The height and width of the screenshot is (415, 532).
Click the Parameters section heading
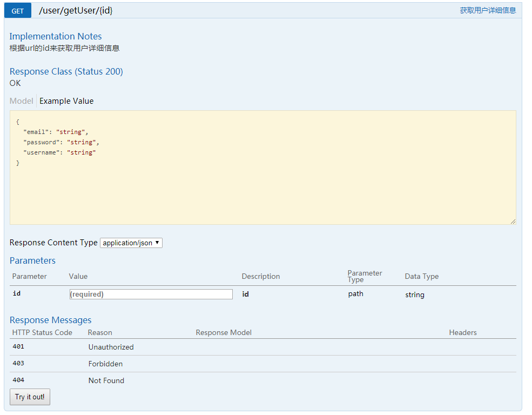(x=32, y=260)
